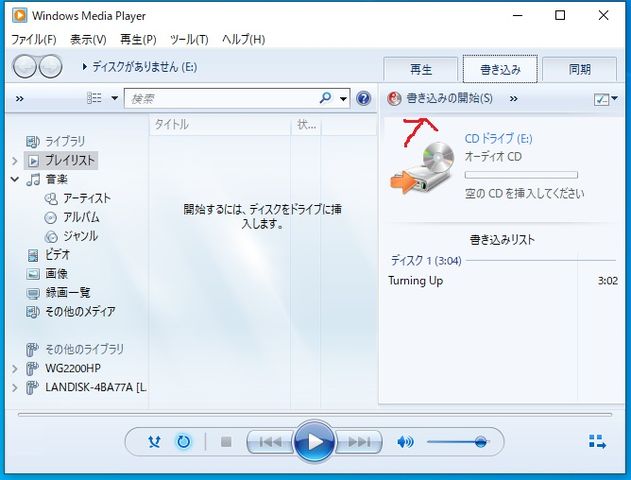The width and height of the screenshot is (631, 480).
Task: Open the breadcrumb arrow before ディスクがありません
Action: pyautogui.click(x=85, y=67)
